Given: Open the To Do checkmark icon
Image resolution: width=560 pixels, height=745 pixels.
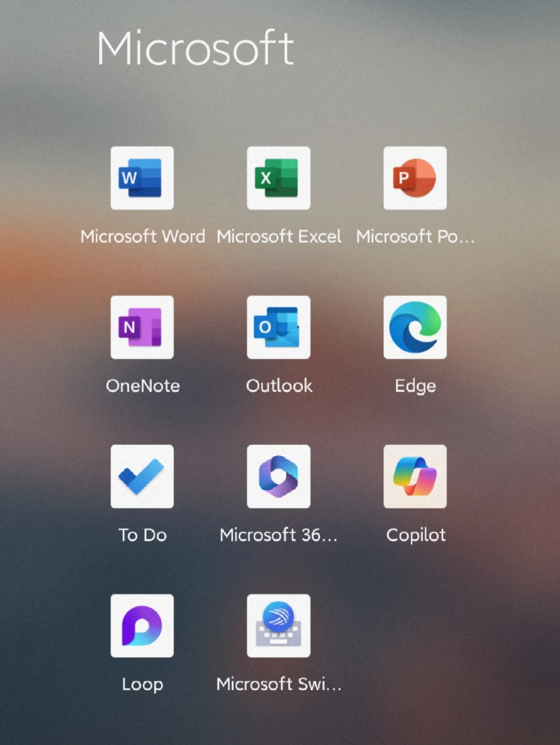Looking at the screenshot, I should (142, 476).
